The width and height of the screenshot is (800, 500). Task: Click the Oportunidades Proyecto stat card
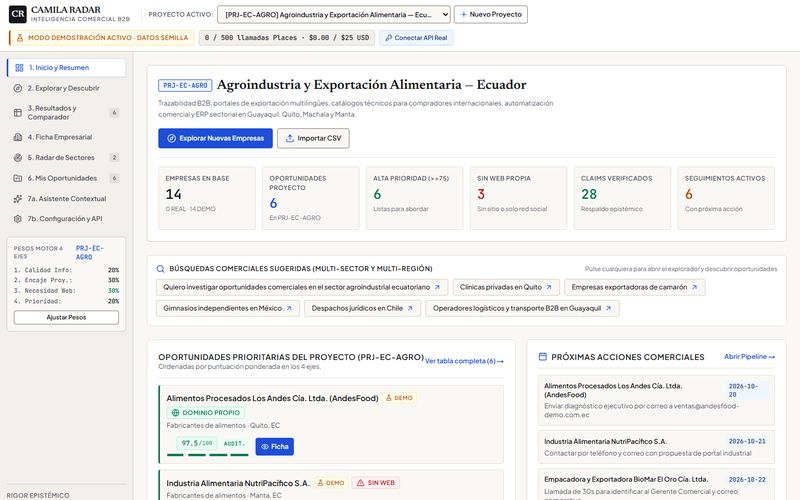311,198
